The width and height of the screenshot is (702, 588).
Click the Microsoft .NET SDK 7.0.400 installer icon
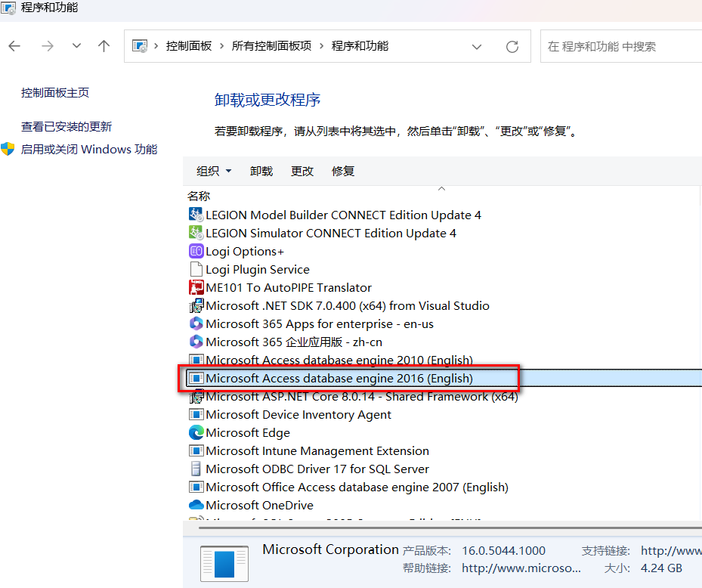point(196,305)
